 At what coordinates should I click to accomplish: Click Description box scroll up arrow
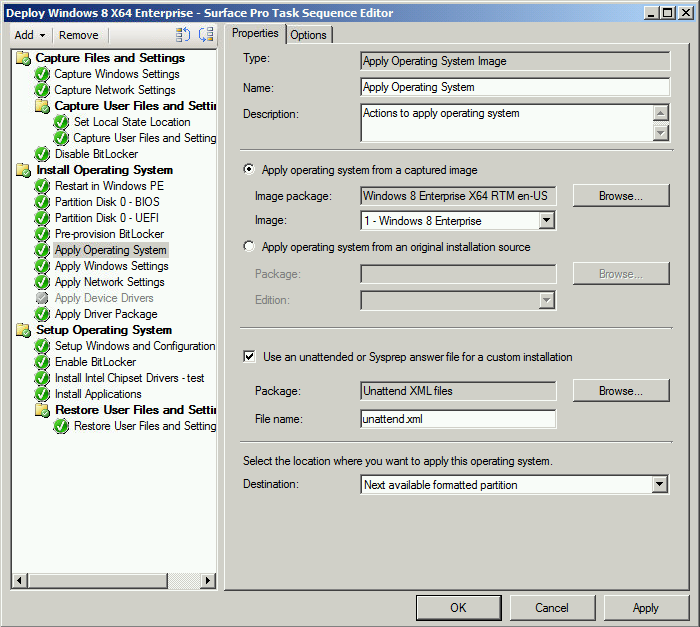pyautogui.click(x=661, y=113)
